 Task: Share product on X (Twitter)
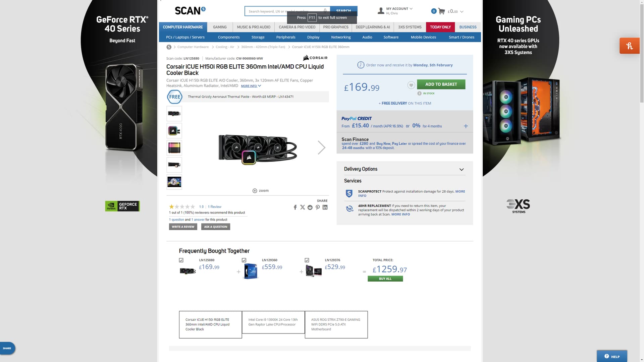[303, 207]
